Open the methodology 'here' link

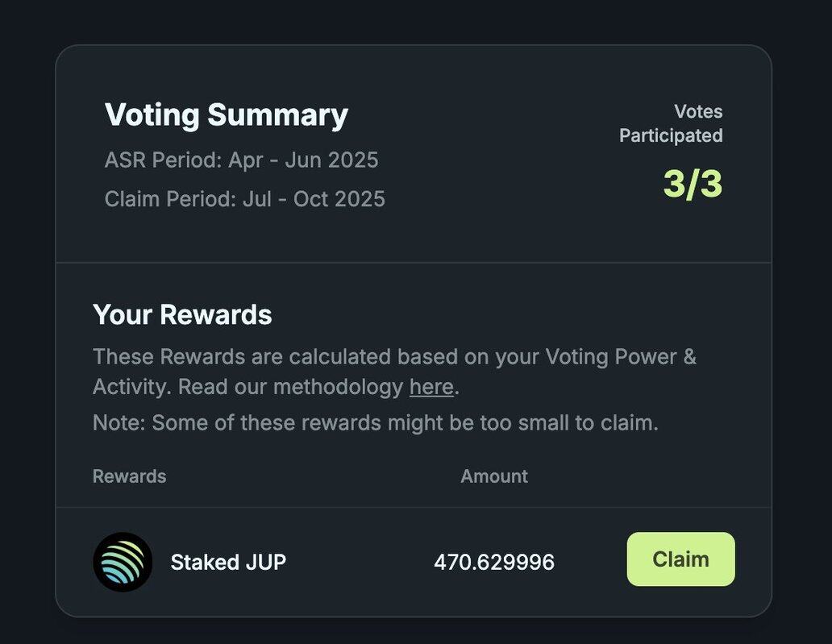click(431, 387)
